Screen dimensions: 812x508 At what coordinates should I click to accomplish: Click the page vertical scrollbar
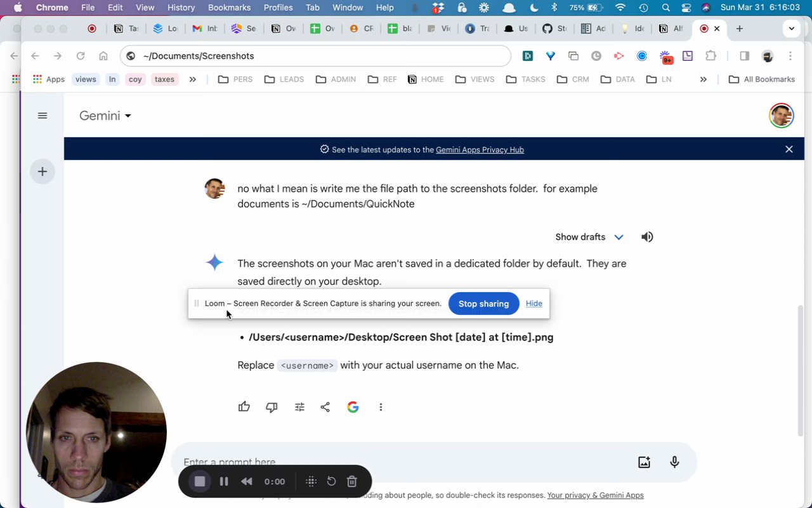click(801, 370)
